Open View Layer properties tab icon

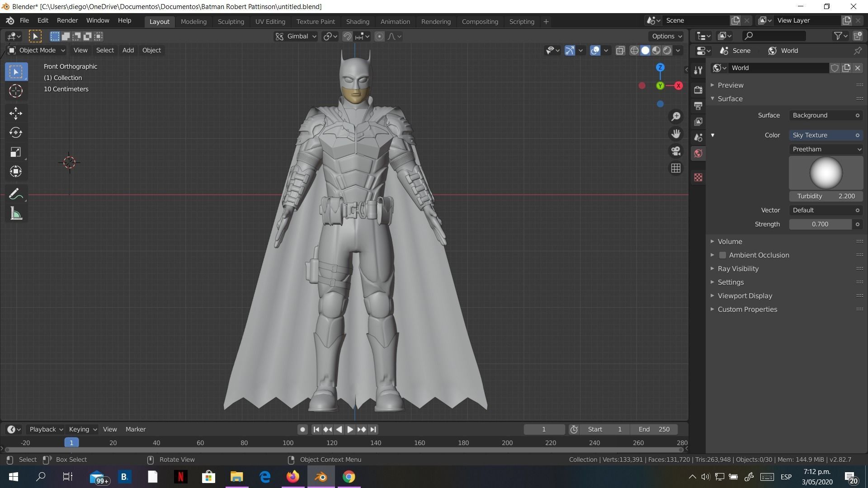[x=698, y=122]
